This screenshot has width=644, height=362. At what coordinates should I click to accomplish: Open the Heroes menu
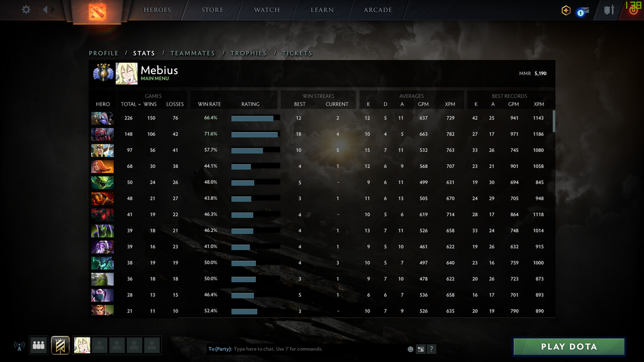157,10
